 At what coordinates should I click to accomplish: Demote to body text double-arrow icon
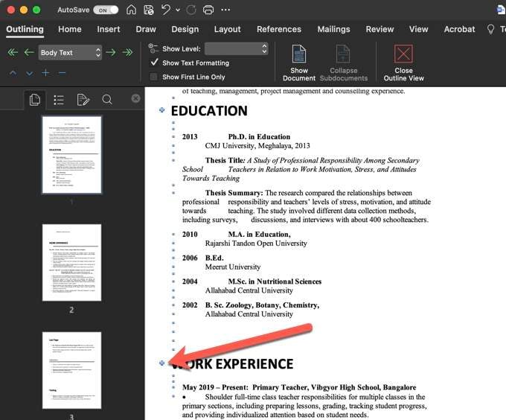click(127, 52)
